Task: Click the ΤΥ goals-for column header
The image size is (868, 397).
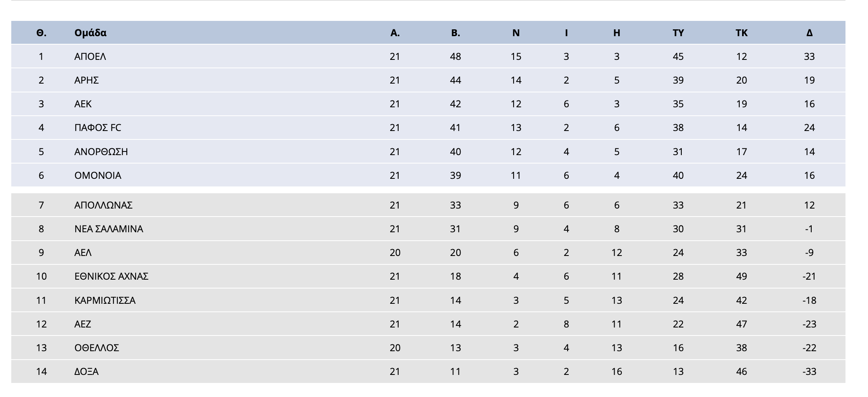Action: (x=678, y=33)
